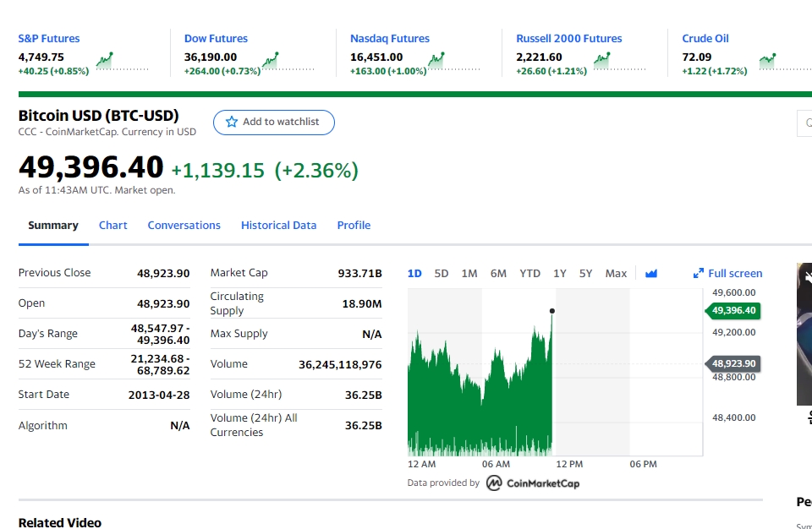Open the Dow Futures link
The width and height of the screenshot is (812, 529).
[216, 38]
